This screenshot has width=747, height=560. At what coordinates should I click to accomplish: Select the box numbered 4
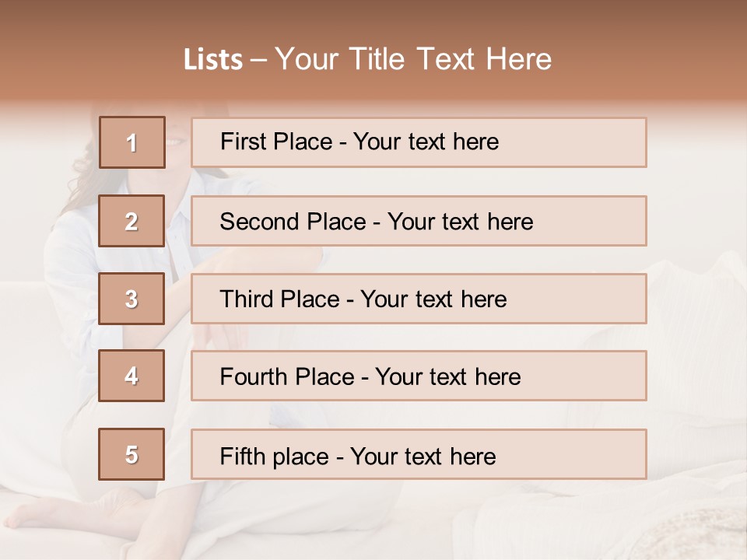[x=132, y=376]
